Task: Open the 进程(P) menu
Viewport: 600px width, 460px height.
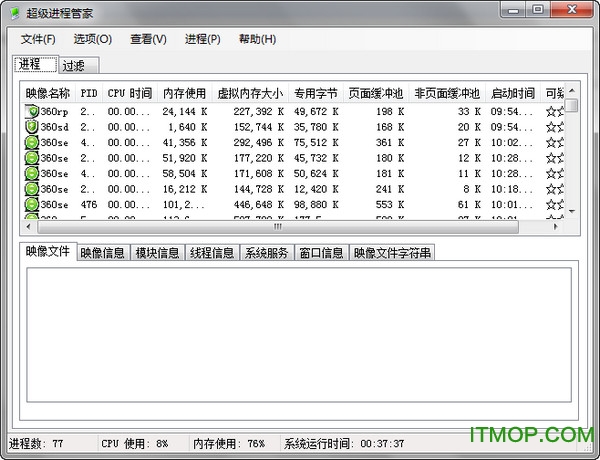Action: tap(202, 39)
